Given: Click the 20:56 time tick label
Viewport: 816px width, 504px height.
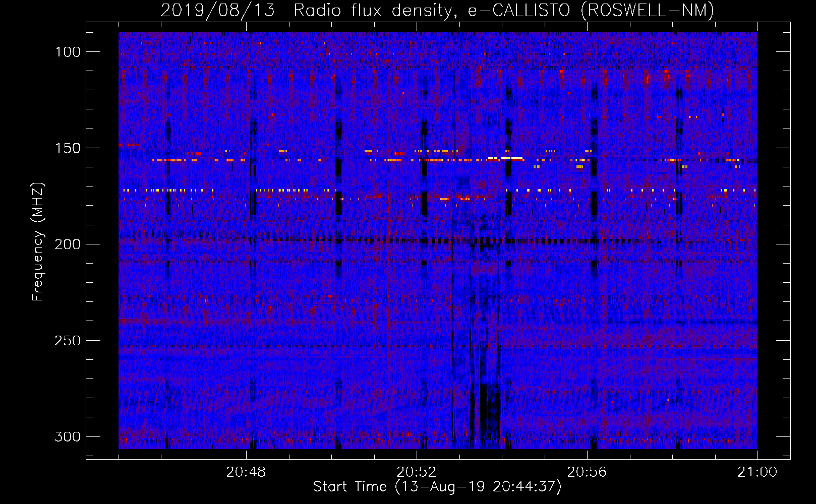Looking at the screenshot, I should pos(587,472).
